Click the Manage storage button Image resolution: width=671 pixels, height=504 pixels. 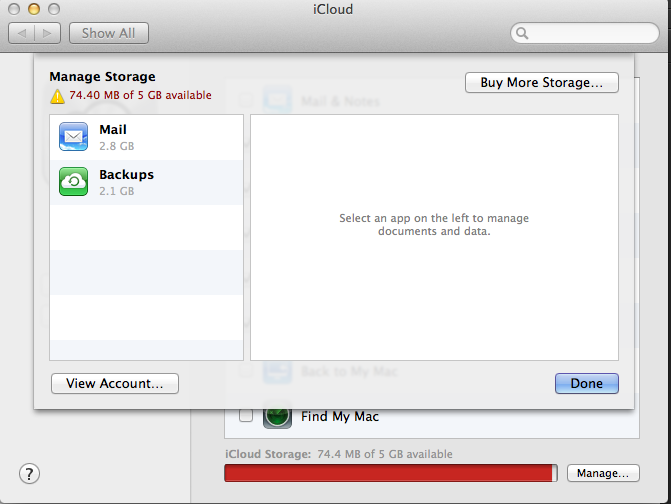tap(603, 473)
